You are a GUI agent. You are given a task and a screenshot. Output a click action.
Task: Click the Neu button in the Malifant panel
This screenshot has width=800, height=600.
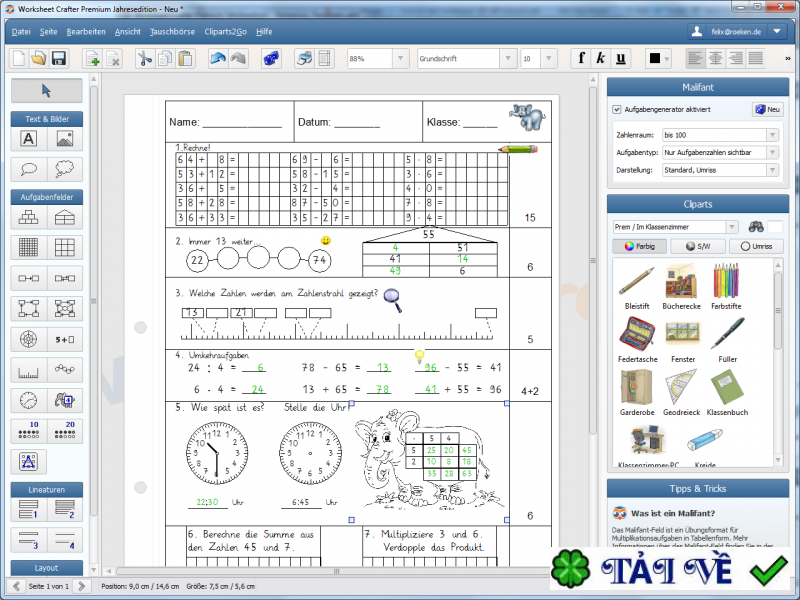(x=768, y=109)
